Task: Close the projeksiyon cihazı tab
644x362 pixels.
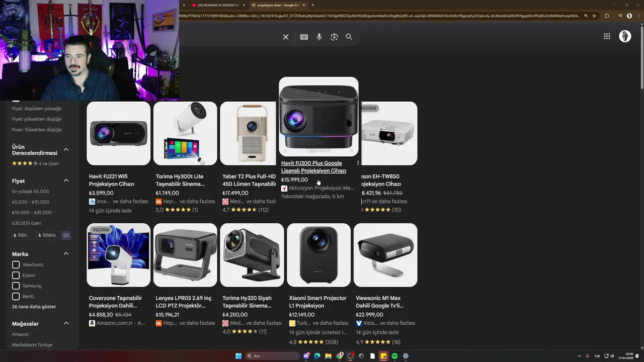Action: click(x=304, y=5)
